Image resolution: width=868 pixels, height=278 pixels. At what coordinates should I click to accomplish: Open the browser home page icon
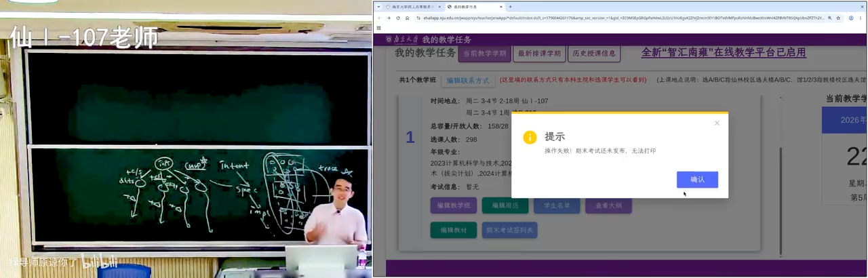pos(408,18)
